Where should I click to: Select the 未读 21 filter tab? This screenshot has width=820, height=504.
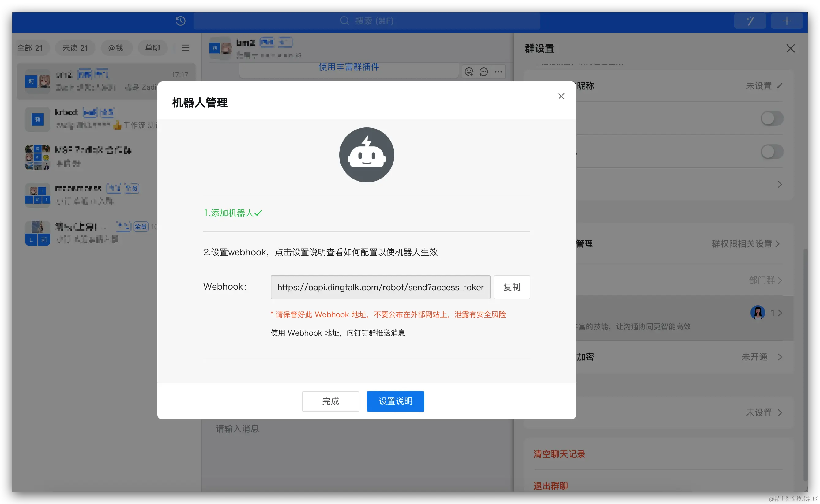pyautogui.click(x=75, y=48)
